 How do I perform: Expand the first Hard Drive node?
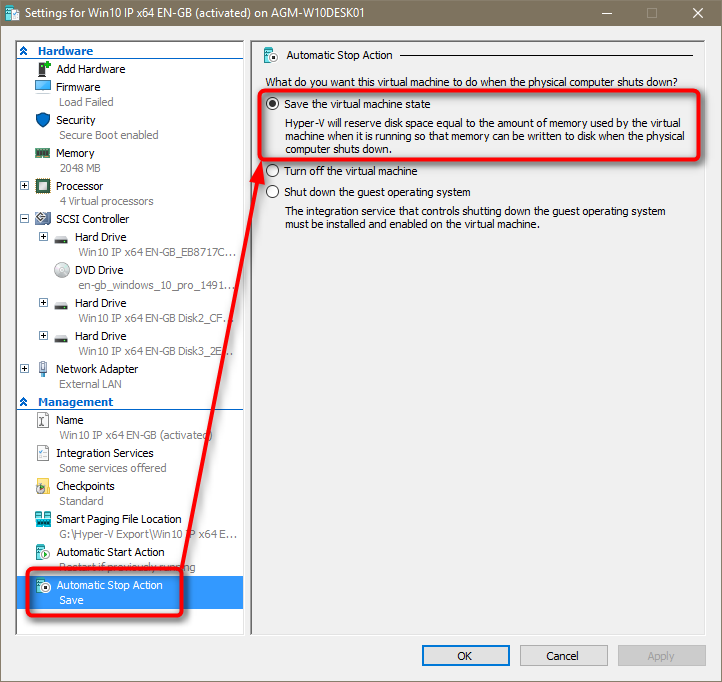[x=43, y=237]
